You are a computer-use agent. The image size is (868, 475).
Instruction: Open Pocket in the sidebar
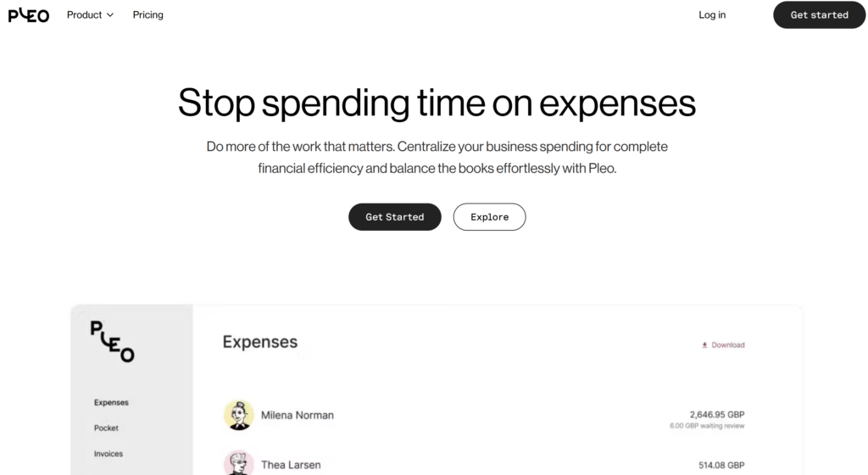[x=106, y=428]
